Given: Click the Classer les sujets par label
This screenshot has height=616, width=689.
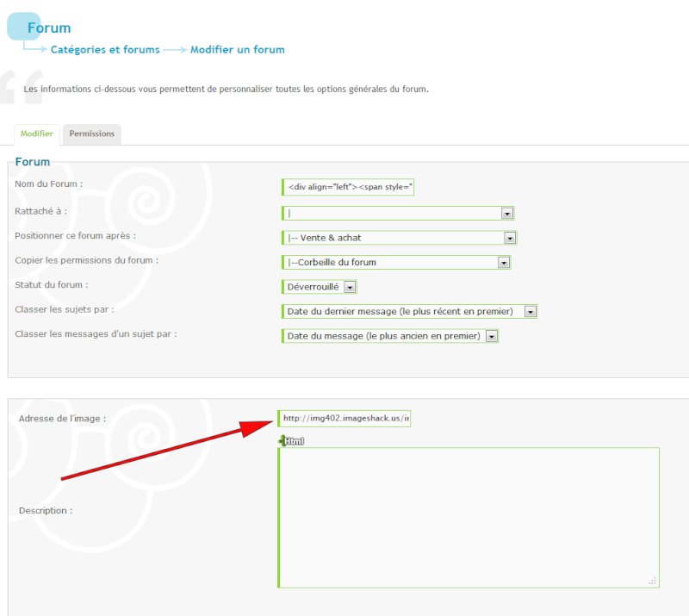Looking at the screenshot, I should 65,309.
